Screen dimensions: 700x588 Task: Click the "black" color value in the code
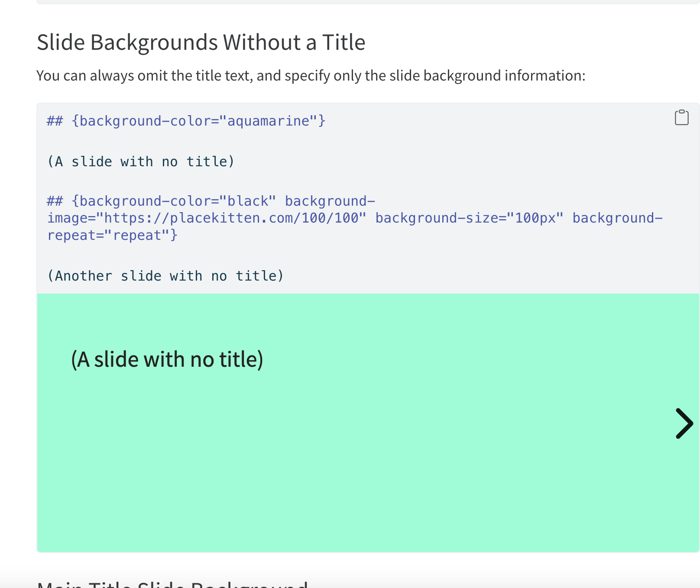pos(247,201)
